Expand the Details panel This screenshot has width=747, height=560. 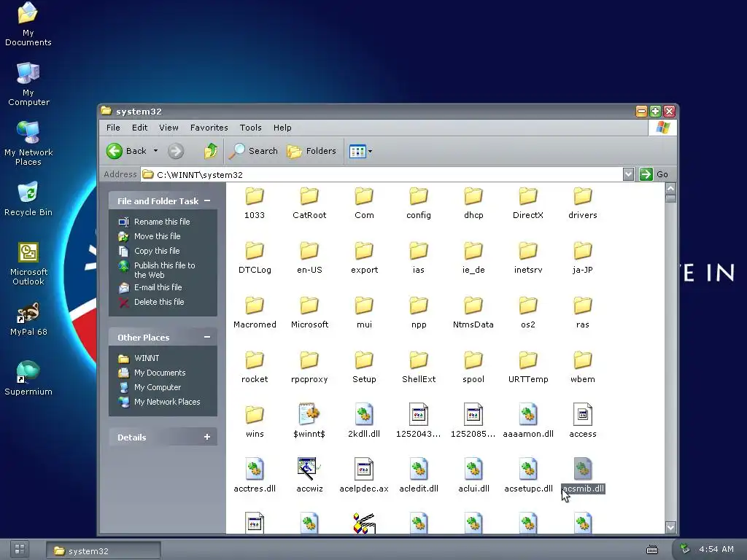207,437
